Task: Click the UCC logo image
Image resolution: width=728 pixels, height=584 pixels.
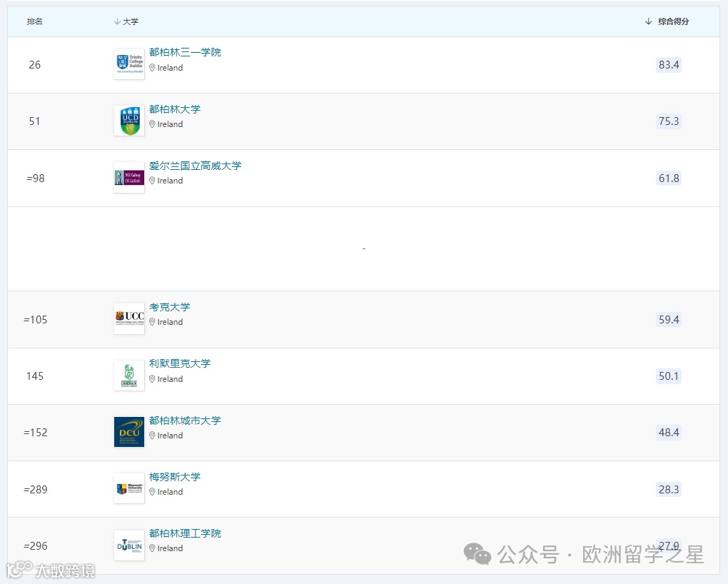Action: click(129, 318)
